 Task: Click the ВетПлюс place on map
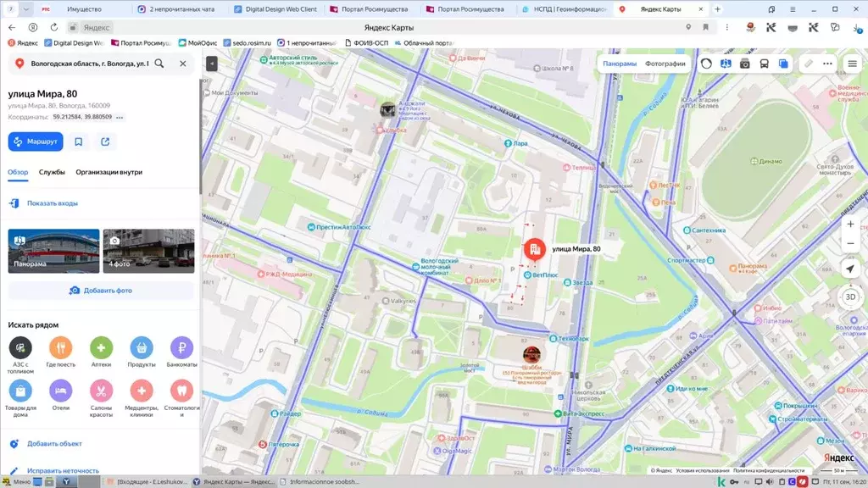point(542,275)
